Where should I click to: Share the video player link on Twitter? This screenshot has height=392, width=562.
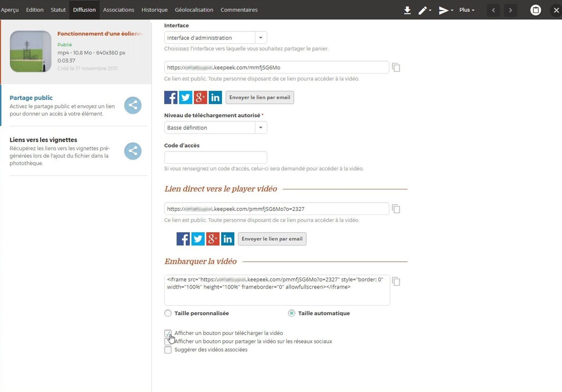pos(198,239)
